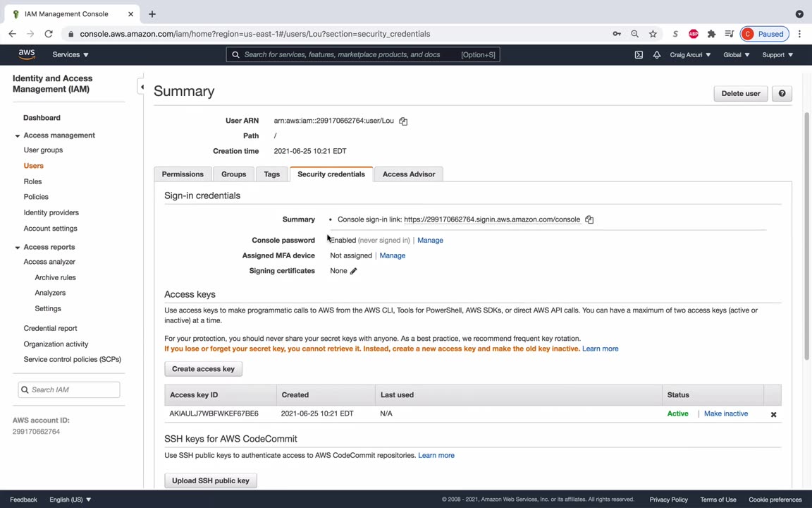The height and width of the screenshot is (508, 812).
Task: Click the tab search down arrow
Action: tap(799, 14)
